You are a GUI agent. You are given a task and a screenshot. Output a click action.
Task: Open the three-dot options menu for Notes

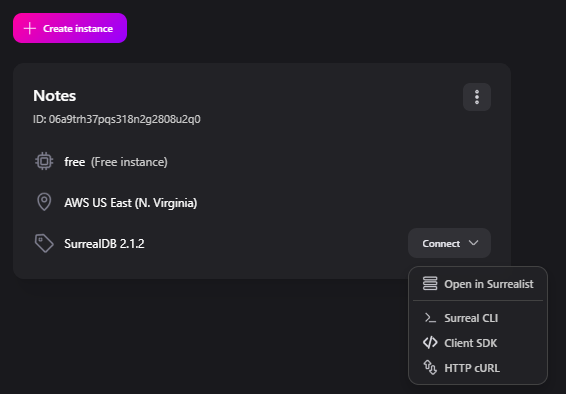click(477, 97)
